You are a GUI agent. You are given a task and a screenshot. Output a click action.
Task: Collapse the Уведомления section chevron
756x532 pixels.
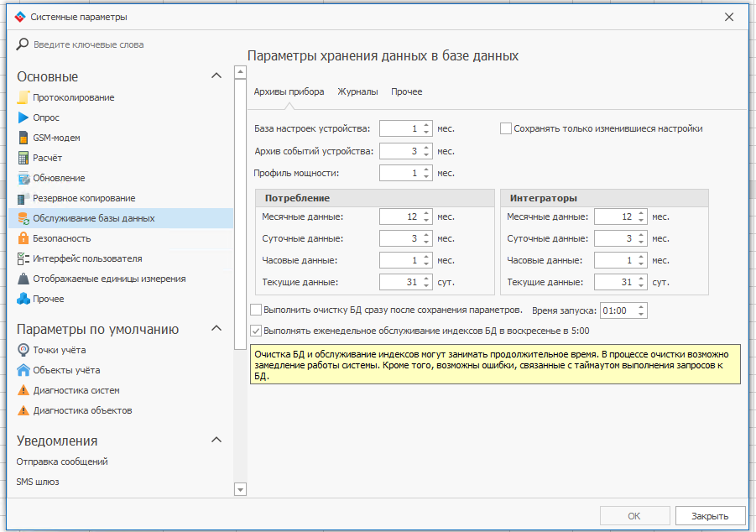(216, 441)
